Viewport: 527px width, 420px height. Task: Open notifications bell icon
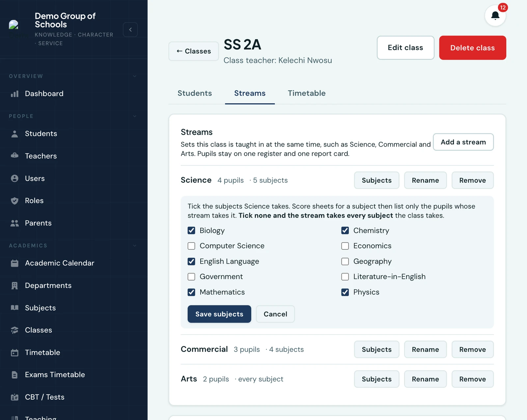click(495, 15)
